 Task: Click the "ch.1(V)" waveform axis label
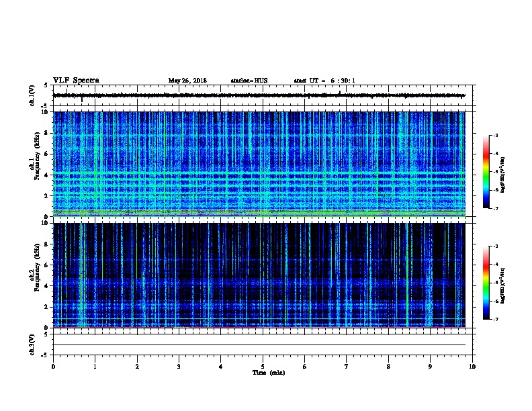pyautogui.click(x=32, y=95)
